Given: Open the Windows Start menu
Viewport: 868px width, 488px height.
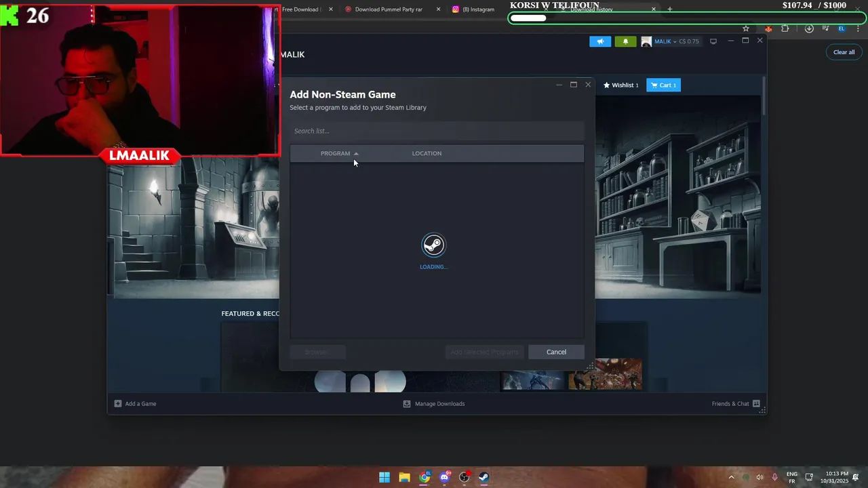Looking at the screenshot, I should click(384, 477).
